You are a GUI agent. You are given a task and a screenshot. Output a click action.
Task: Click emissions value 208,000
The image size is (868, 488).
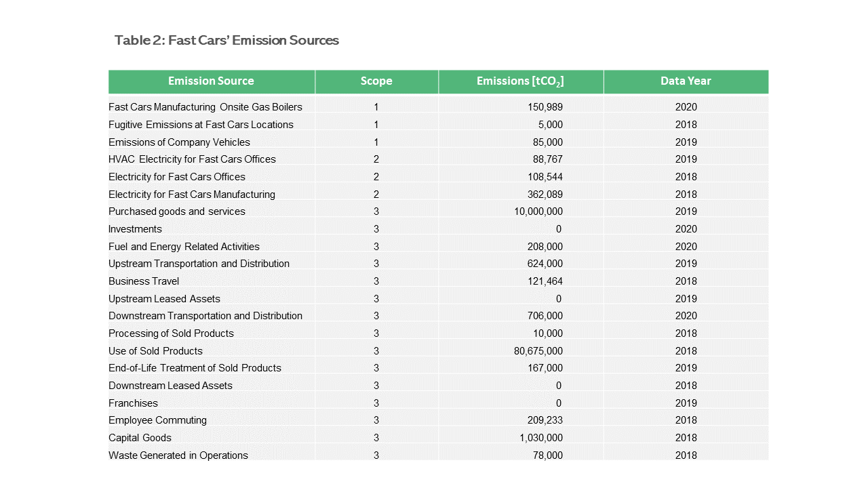tap(545, 247)
